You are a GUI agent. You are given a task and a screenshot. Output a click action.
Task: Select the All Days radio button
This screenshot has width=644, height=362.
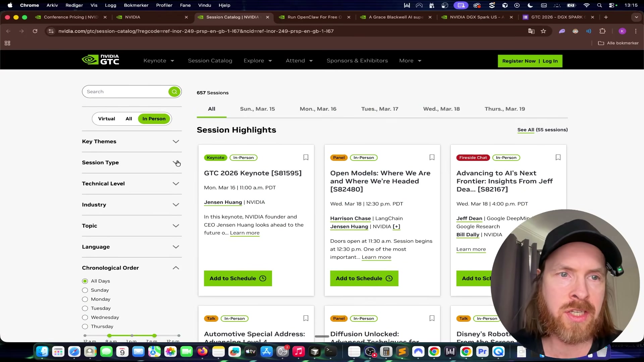tap(85, 281)
